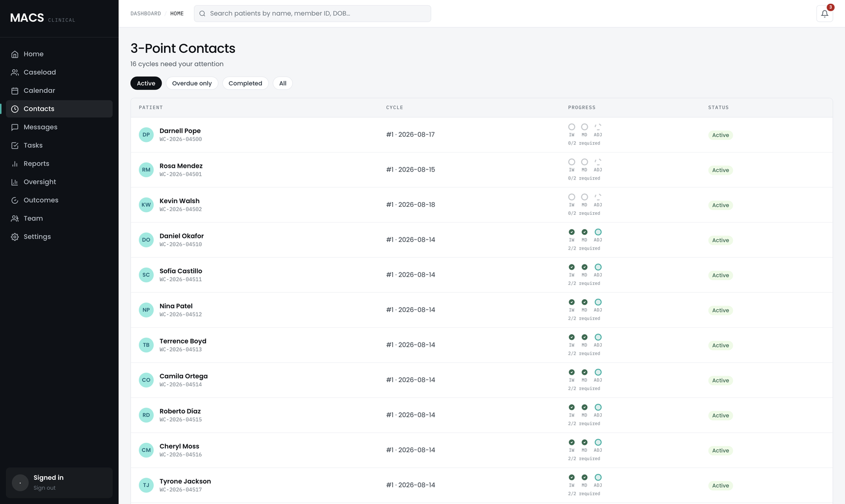Click the search magnifier icon
Viewport: 845px width, 504px height.
click(x=202, y=14)
